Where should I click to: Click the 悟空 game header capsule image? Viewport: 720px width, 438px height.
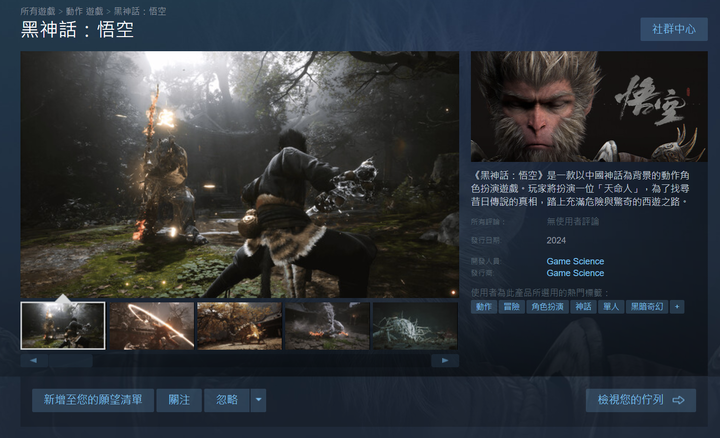coord(589,106)
